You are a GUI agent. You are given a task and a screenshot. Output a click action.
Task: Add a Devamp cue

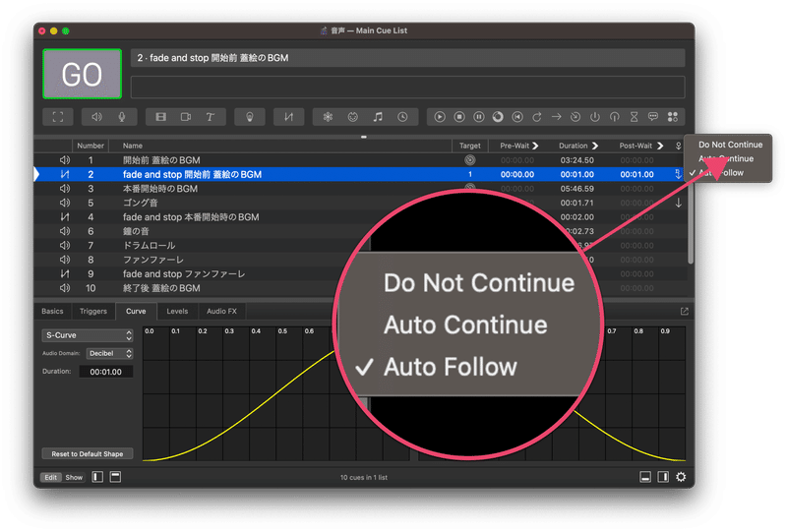(537, 117)
